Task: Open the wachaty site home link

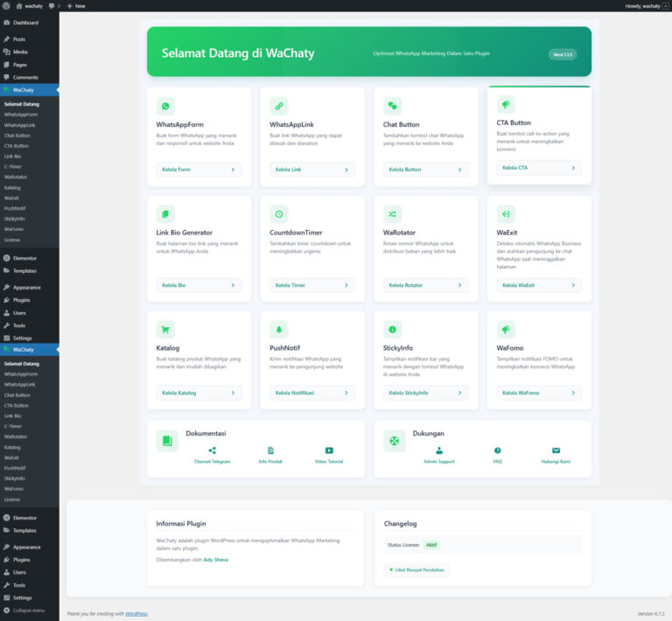Action: click(30, 6)
